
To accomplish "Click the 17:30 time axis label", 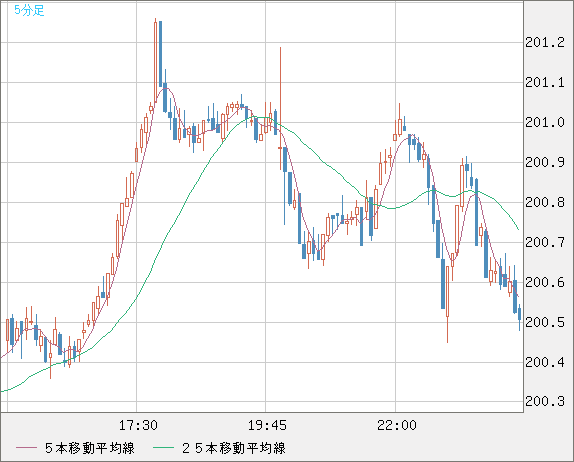I will pos(138,425).
